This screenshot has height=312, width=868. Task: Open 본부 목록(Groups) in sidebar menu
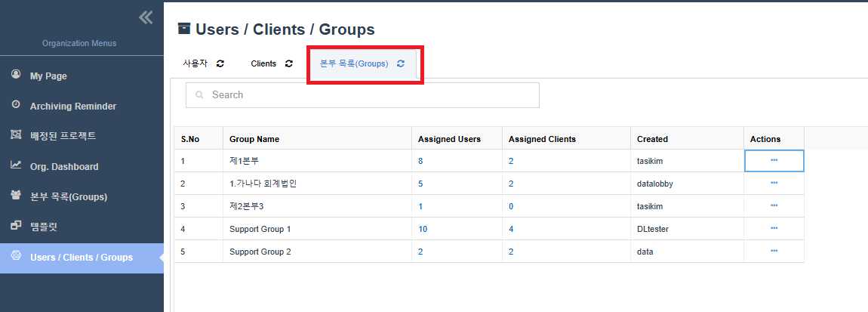coord(68,196)
